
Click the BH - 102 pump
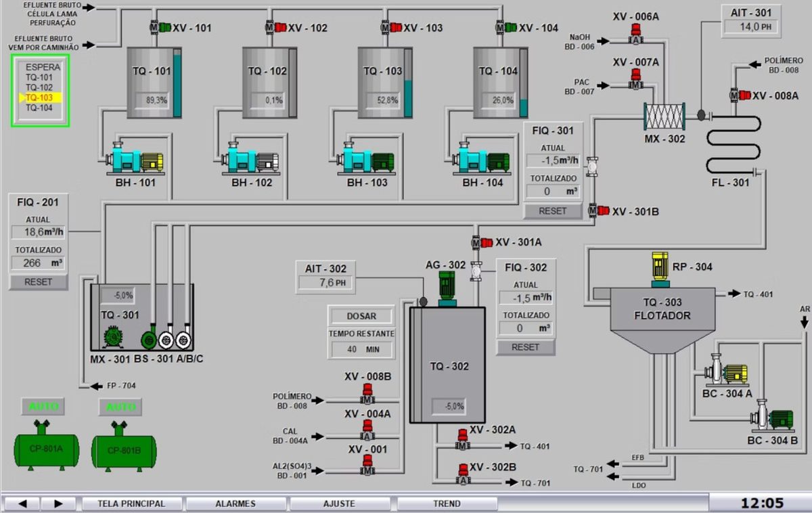click(x=250, y=160)
